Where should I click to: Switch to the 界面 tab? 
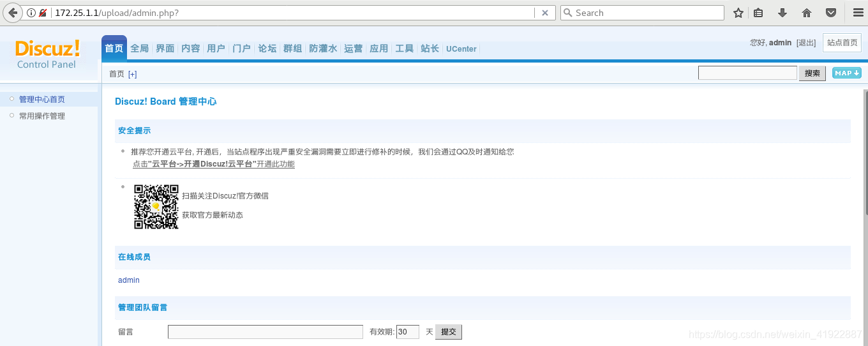click(165, 49)
